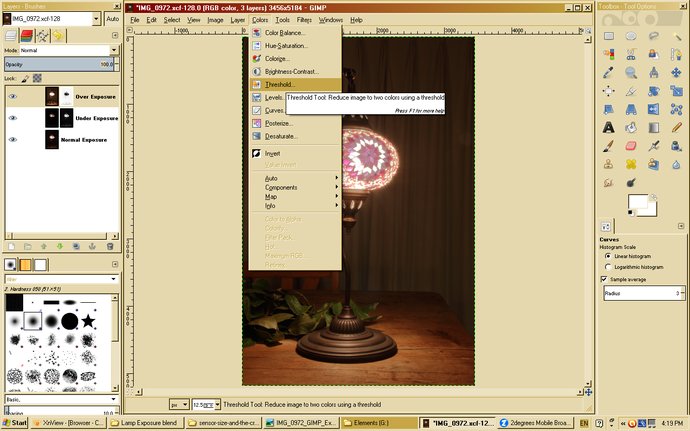Switch to the Channels tab

click(27, 36)
